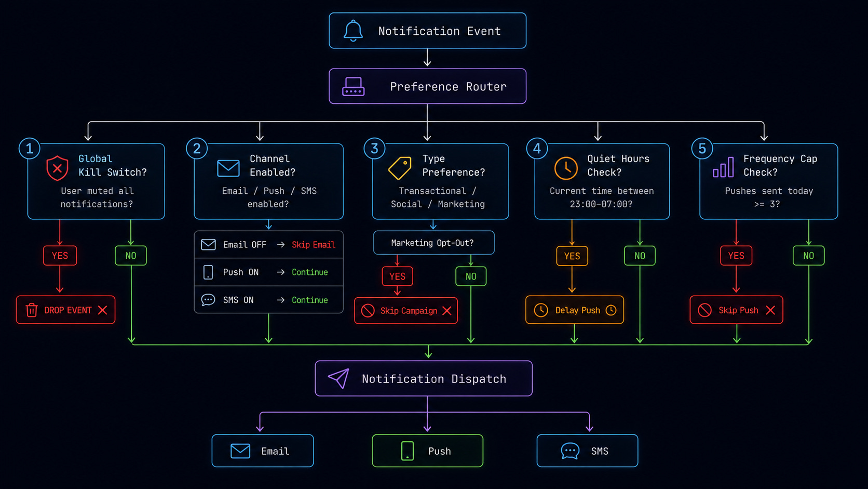Click the Quiet Hours Check? title
The height and width of the screenshot is (489, 868).
(x=618, y=165)
